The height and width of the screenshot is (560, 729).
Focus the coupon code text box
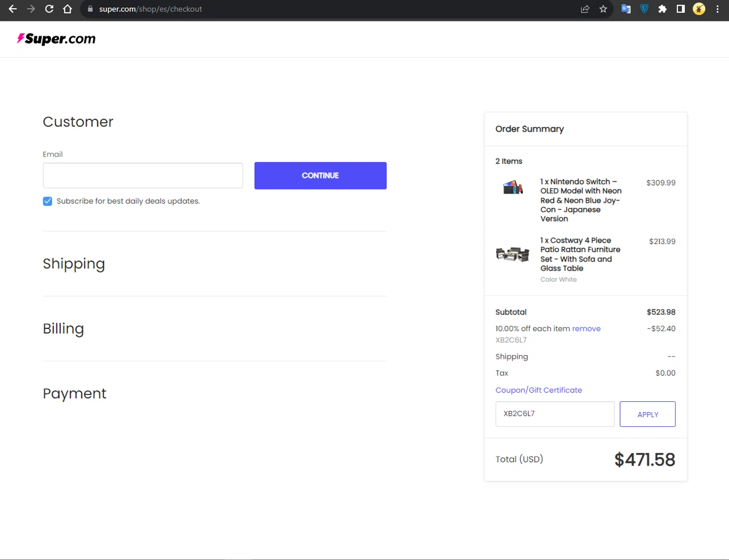(555, 414)
